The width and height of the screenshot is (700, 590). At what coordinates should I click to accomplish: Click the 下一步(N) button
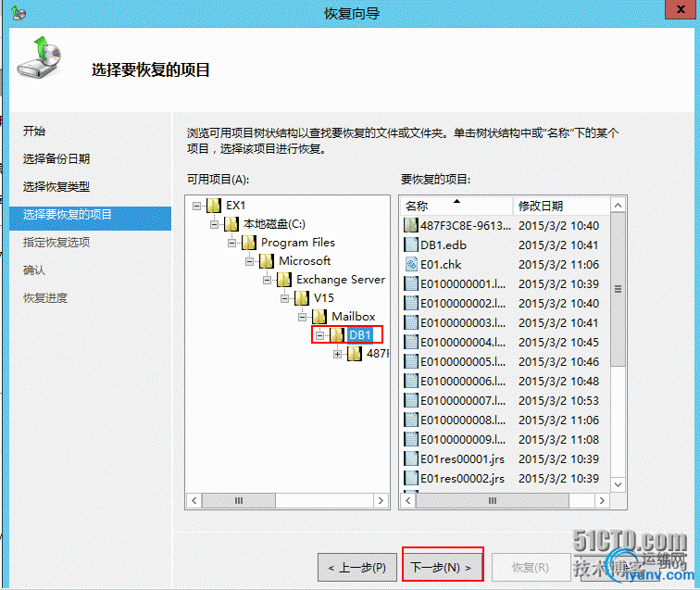(443, 567)
